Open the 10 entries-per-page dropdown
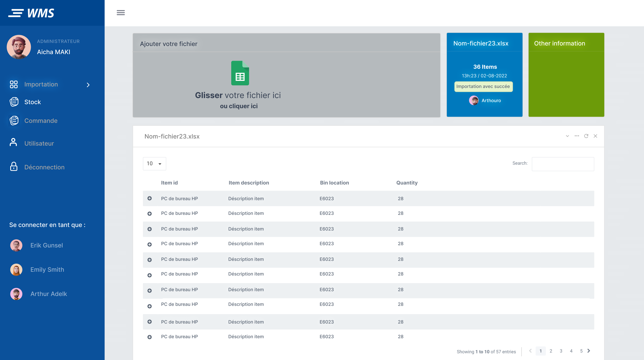 [154, 163]
